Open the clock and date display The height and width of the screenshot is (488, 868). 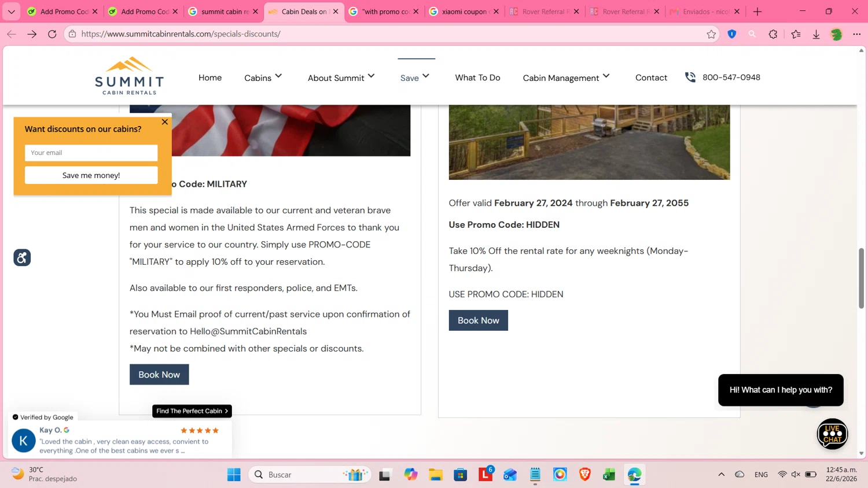pyautogui.click(x=841, y=475)
